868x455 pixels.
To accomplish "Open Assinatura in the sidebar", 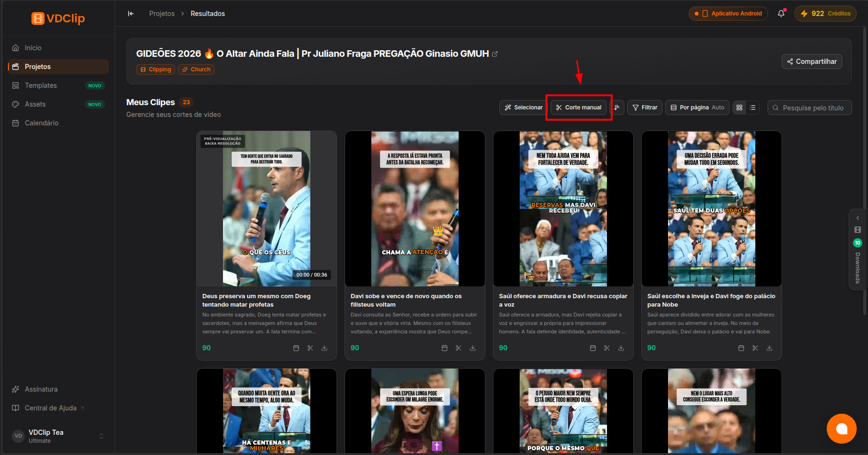I will (x=58, y=389).
